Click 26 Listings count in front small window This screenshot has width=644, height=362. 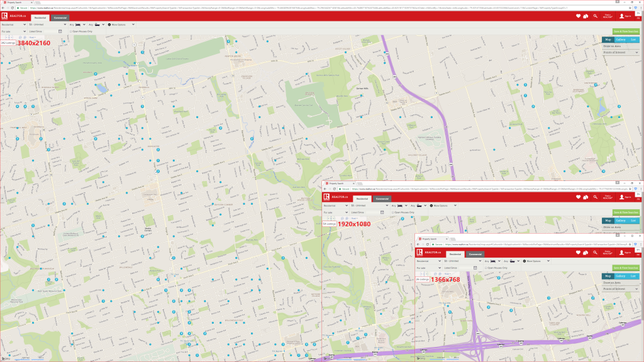click(422, 280)
